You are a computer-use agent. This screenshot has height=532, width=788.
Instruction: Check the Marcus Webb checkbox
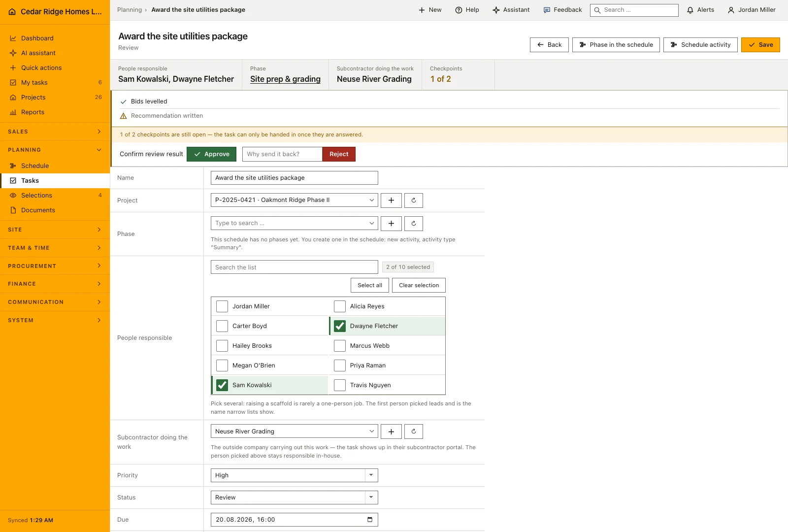(340, 346)
